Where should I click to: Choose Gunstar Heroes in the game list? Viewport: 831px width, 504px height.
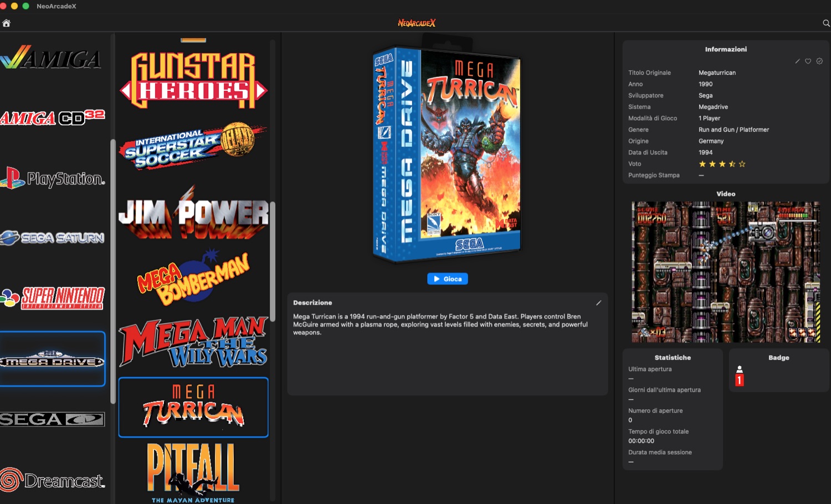tap(193, 80)
